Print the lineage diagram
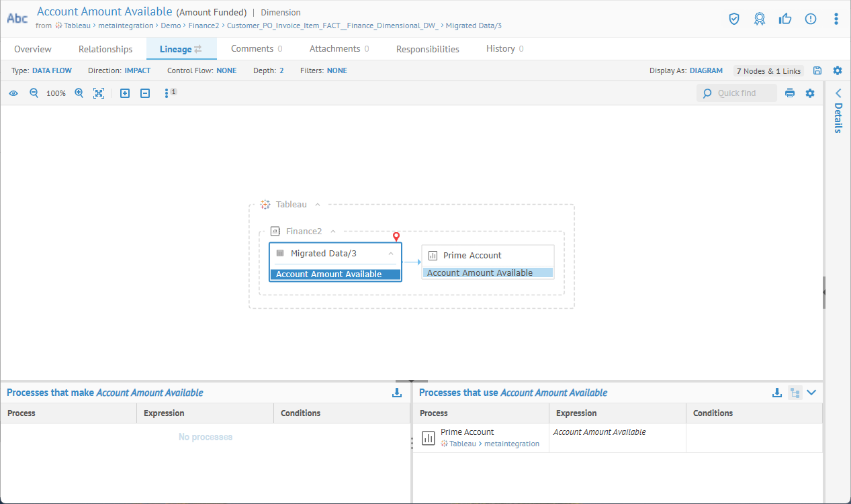 pos(790,93)
